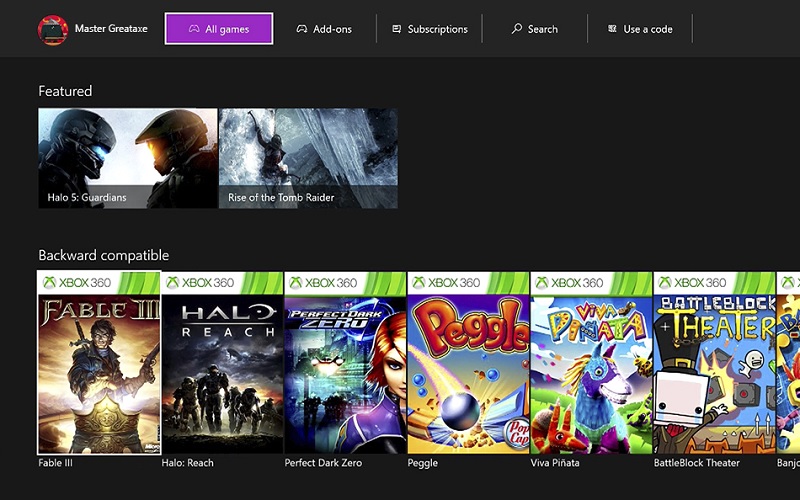Open the Add-ons tab
The image size is (800, 500).
click(x=324, y=29)
